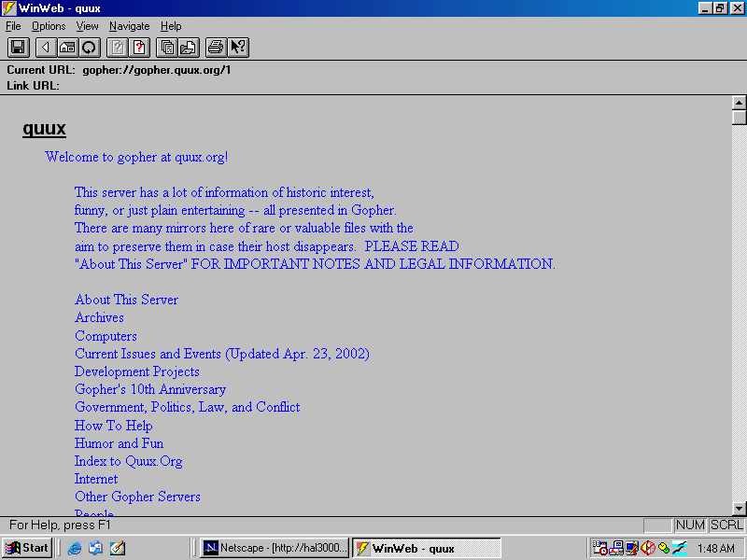
Task: Switch to the Netscape taskbar button
Action: point(275,548)
